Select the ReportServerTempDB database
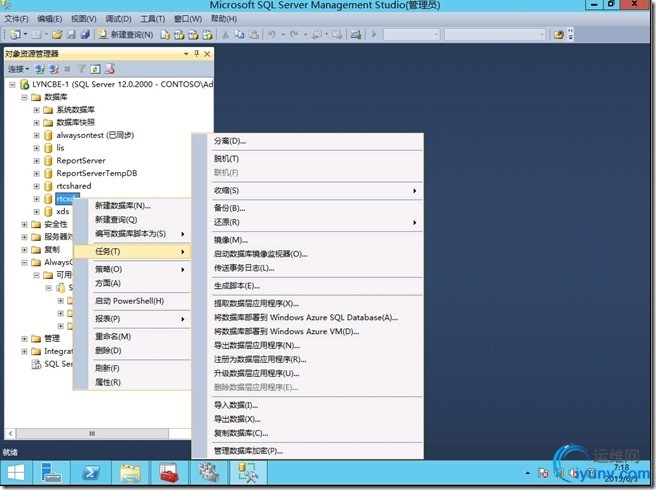656x490 pixels. point(97,173)
